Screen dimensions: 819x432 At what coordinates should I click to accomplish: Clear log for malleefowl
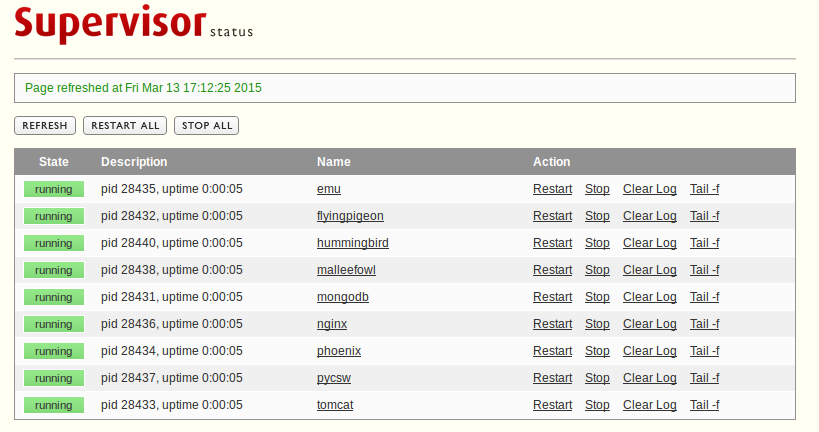(x=649, y=270)
